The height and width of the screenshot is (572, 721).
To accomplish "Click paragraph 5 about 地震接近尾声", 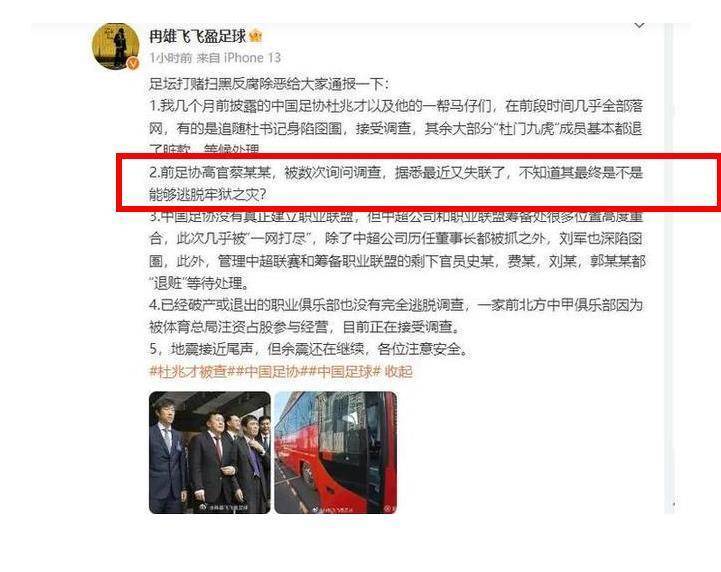I will [x=309, y=349].
